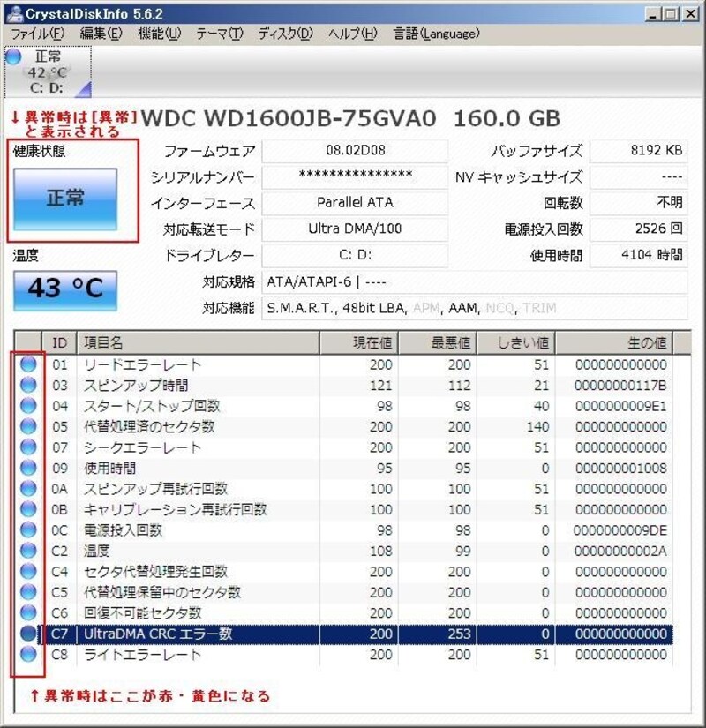
Task: Click status orb for ID C8 ライトエラーレート
Action: tap(28, 654)
